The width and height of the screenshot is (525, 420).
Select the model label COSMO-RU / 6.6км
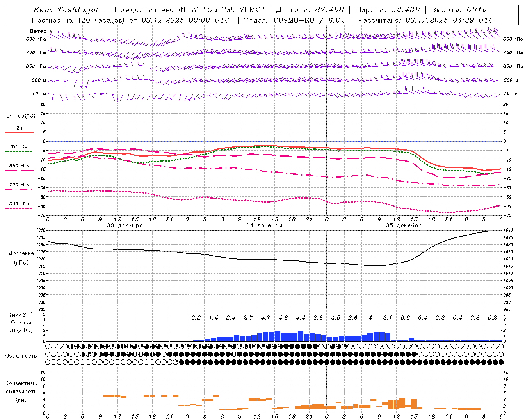coord(311,20)
